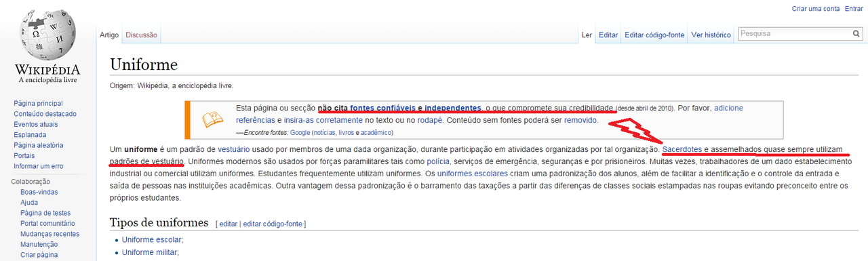Open the Editar tab
The width and height of the screenshot is (868, 261).
click(x=608, y=35)
